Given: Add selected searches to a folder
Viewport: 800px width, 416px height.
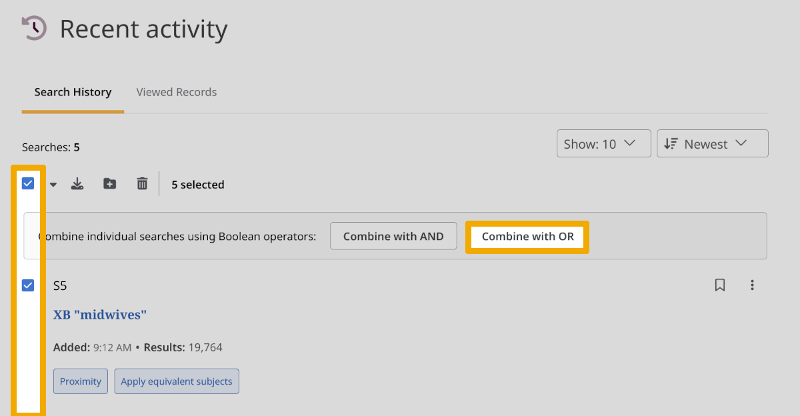Looking at the screenshot, I should point(110,184).
